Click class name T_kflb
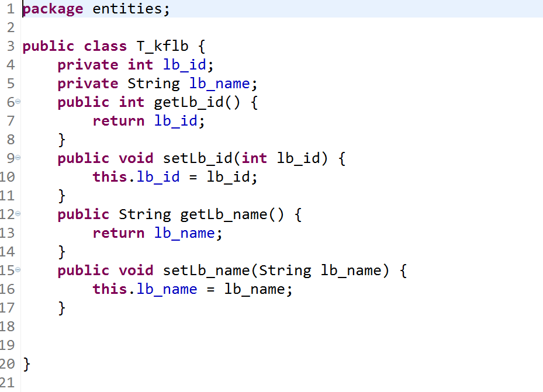The width and height of the screenshot is (543, 392). pos(162,46)
